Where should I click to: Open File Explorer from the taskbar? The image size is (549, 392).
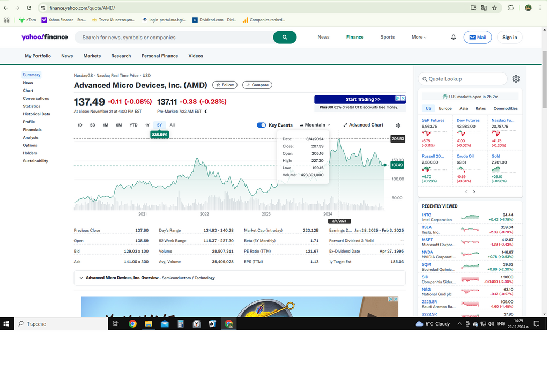coord(149,324)
